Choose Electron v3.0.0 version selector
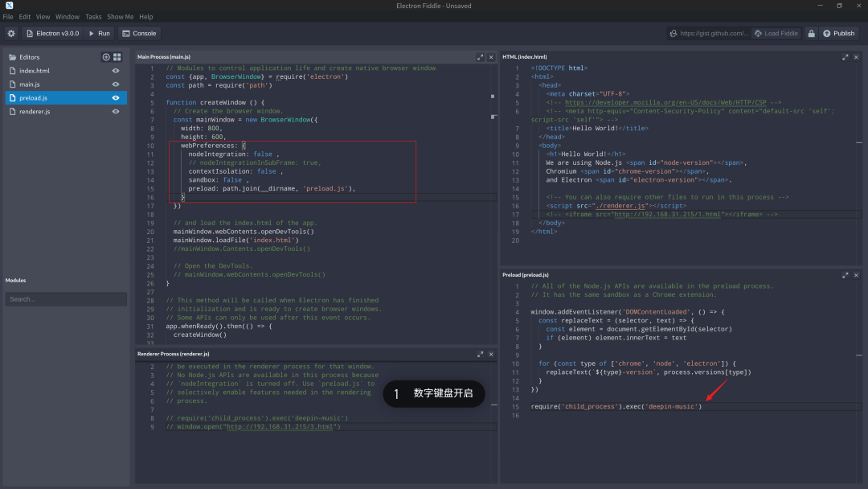 (52, 33)
